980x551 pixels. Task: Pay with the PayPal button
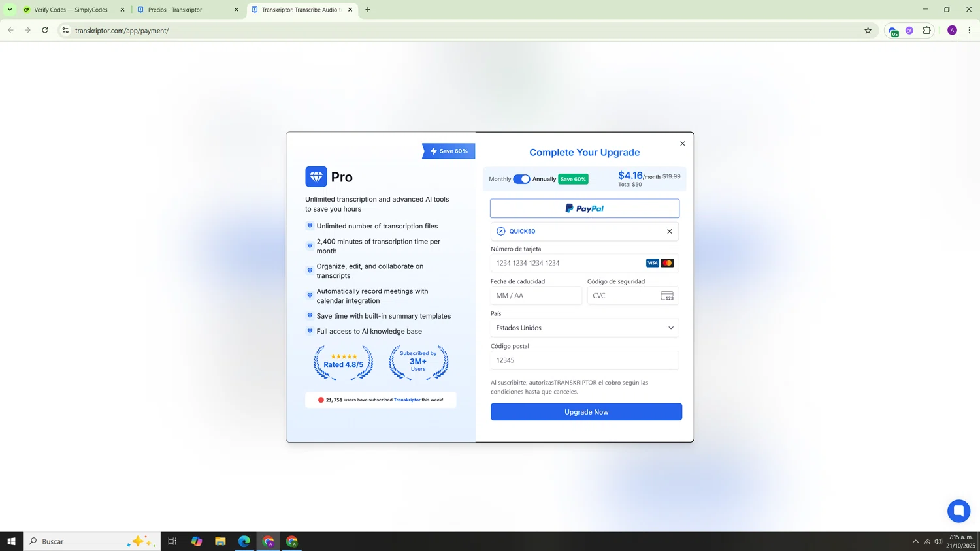[585, 208]
